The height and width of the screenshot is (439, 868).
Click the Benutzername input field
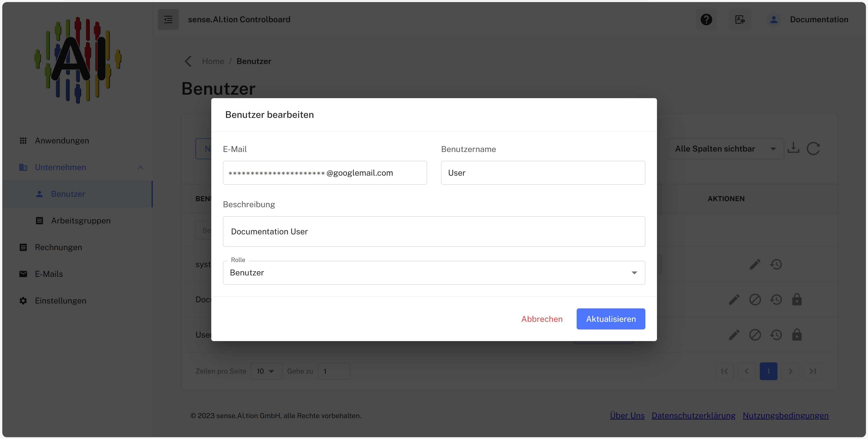click(543, 173)
